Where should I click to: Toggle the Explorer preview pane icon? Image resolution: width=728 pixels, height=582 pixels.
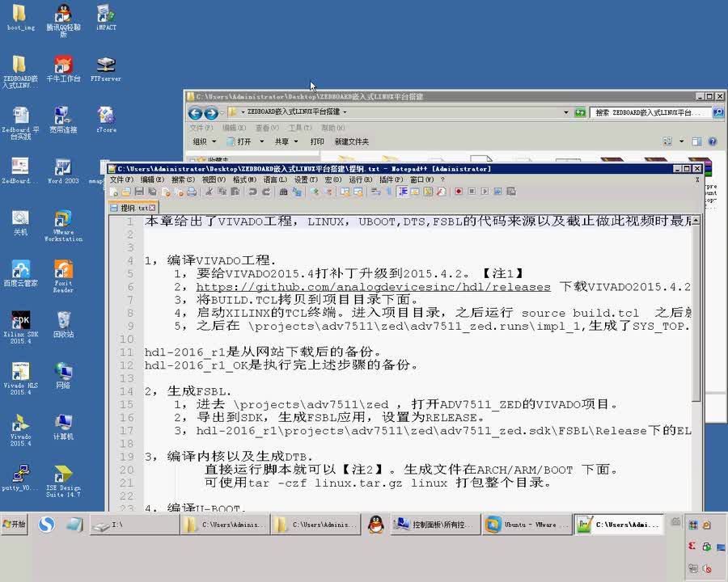[x=697, y=141]
